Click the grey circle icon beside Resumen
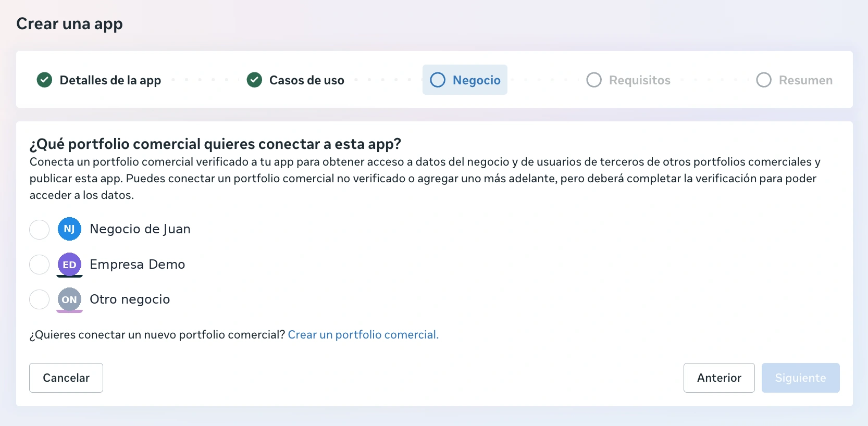 click(764, 80)
